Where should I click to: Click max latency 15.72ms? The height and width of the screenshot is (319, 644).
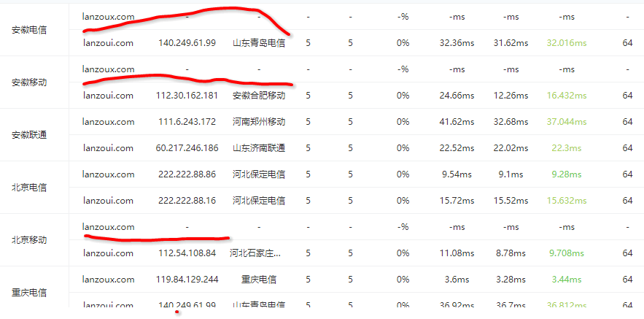pyautogui.click(x=457, y=201)
